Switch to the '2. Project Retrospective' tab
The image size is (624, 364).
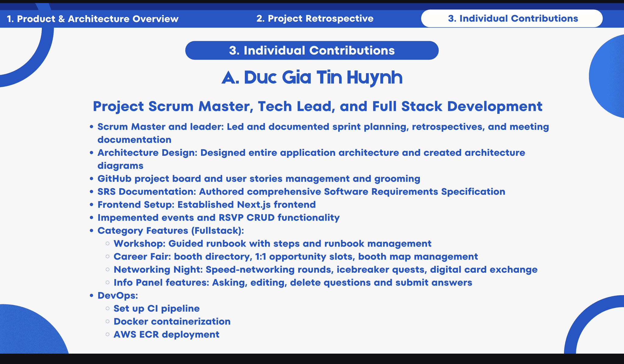(x=314, y=18)
